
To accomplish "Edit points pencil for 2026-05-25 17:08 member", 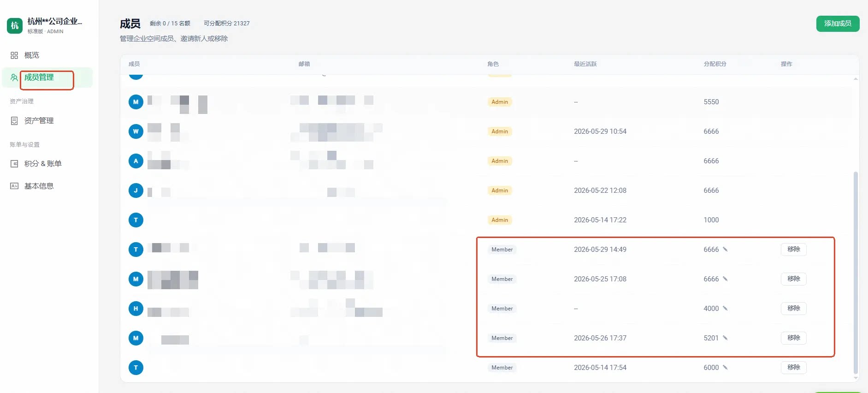I will [725, 279].
